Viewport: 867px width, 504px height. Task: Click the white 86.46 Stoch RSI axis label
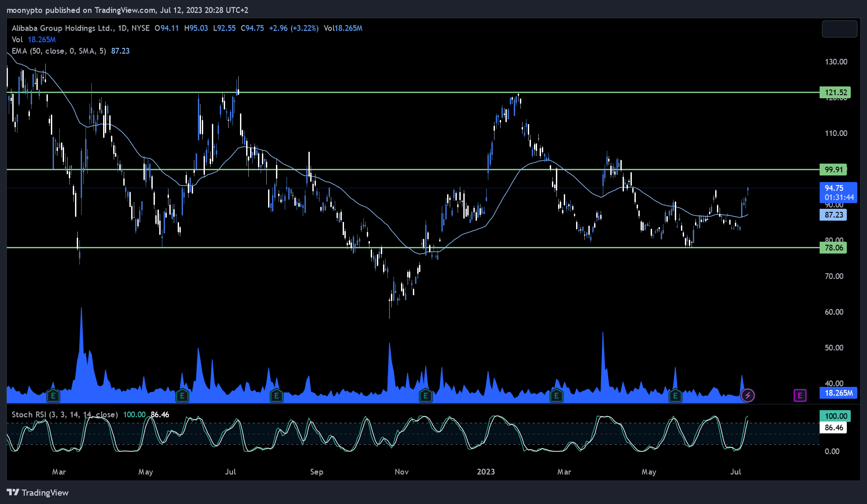pyautogui.click(x=833, y=428)
